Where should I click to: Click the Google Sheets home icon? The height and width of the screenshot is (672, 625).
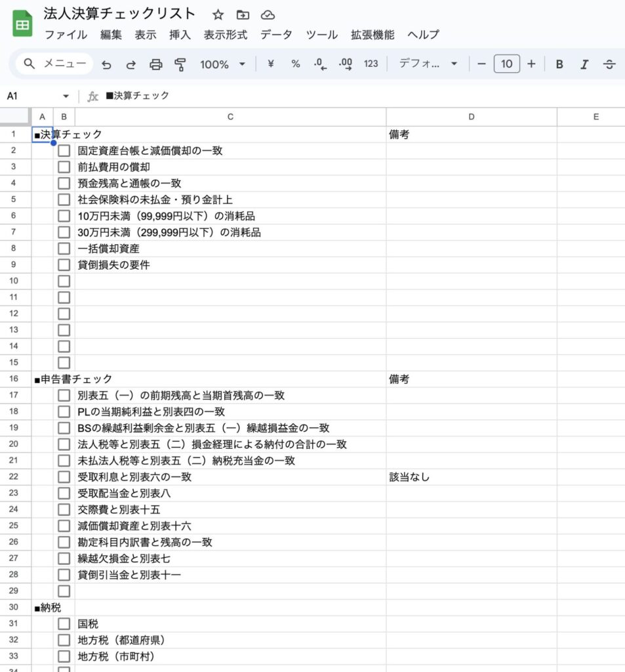click(22, 24)
